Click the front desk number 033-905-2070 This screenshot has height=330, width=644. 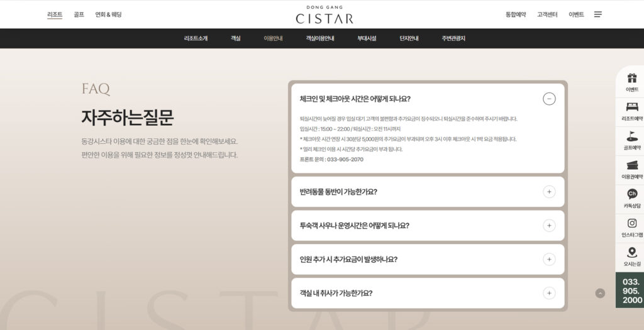click(345, 159)
